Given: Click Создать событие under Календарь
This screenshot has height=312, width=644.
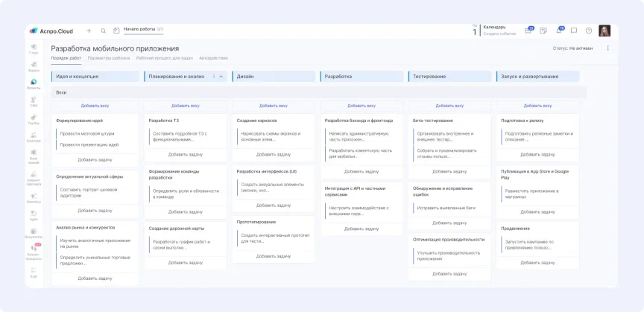Looking at the screenshot, I should (499, 34).
